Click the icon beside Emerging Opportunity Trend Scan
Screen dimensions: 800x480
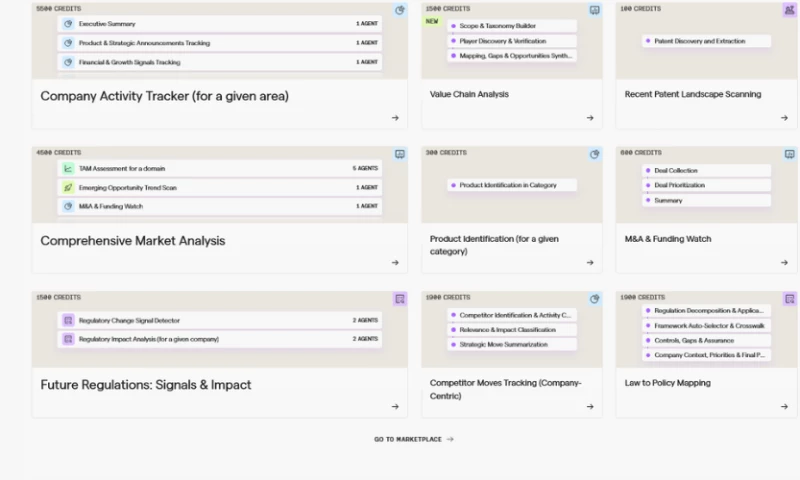(x=68, y=187)
